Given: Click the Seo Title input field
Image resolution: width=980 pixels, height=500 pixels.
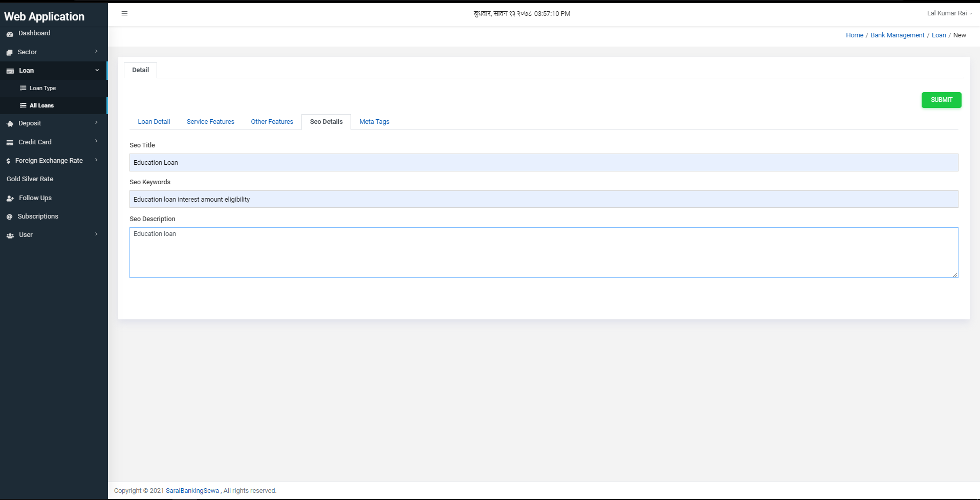Looking at the screenshot, I should (543, 163).
